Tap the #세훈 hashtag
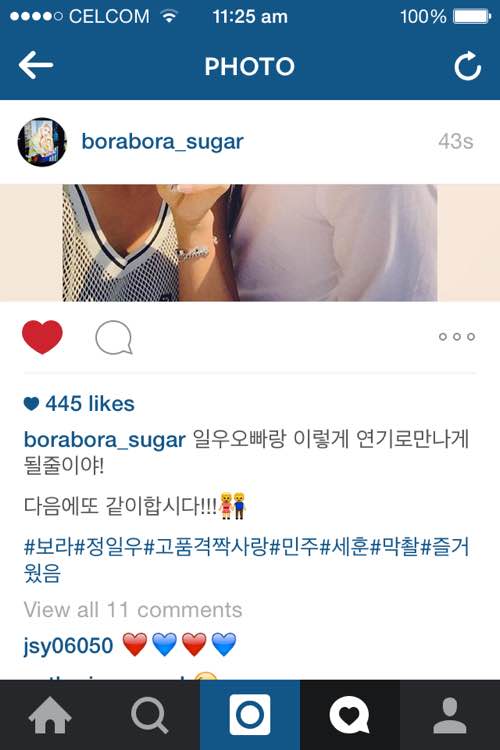500x750 pixels. coord(344,546)
